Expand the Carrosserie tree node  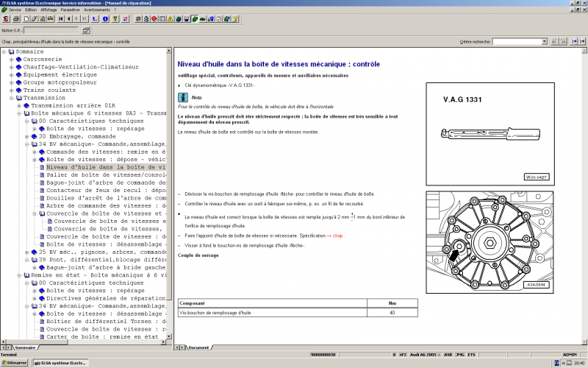click(x=11, y=60)
